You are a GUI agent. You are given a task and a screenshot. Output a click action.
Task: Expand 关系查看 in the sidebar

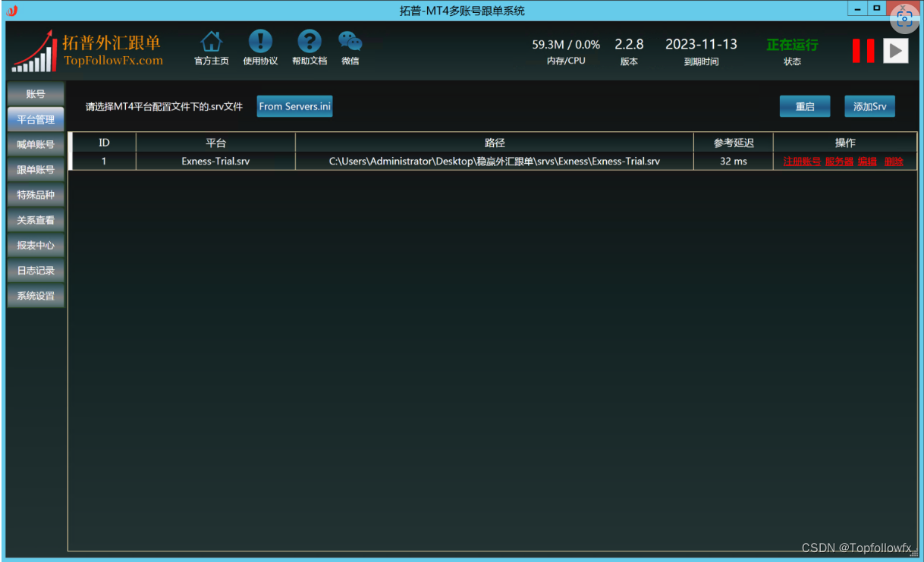(35, 220)
